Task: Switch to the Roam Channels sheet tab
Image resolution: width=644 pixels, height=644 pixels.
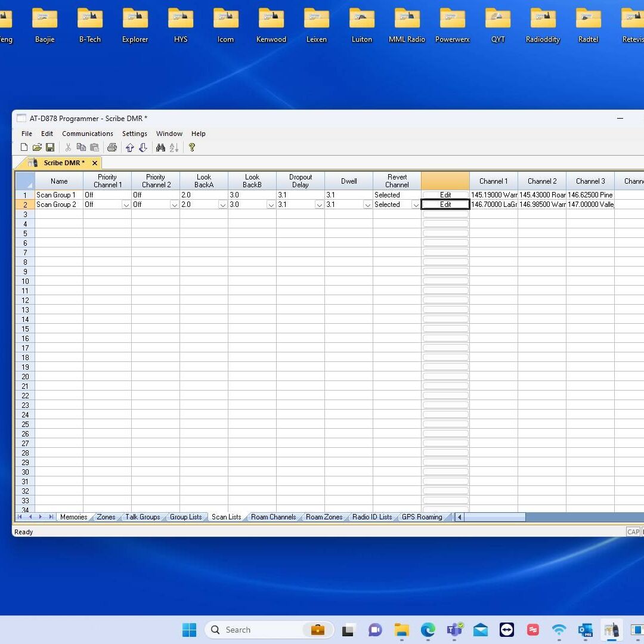Action: [273, 517]
